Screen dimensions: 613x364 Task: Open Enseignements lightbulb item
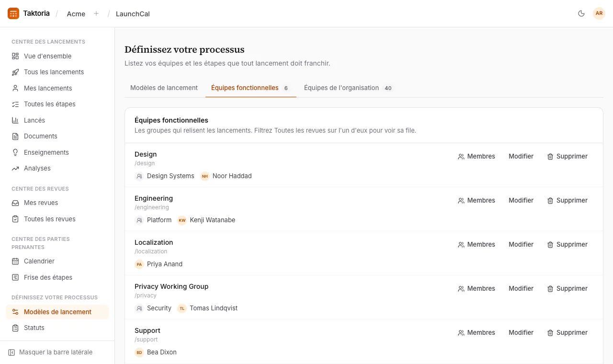[x=57, y=152]
